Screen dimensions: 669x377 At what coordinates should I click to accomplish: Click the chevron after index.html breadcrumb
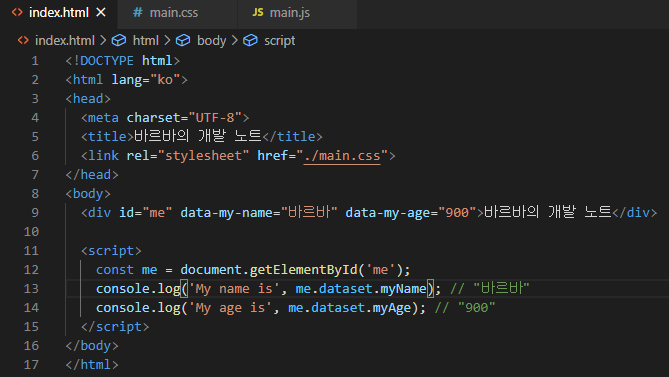point(103,41)
